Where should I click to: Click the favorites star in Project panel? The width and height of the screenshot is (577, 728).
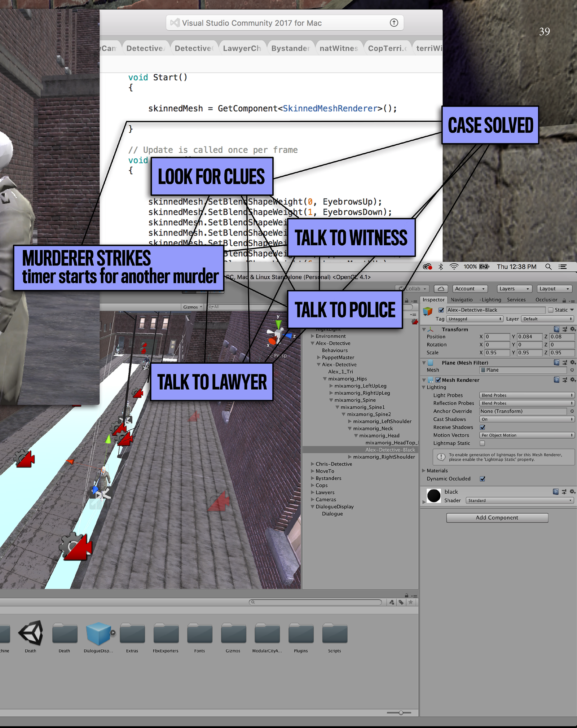click(x=410, y=602)
